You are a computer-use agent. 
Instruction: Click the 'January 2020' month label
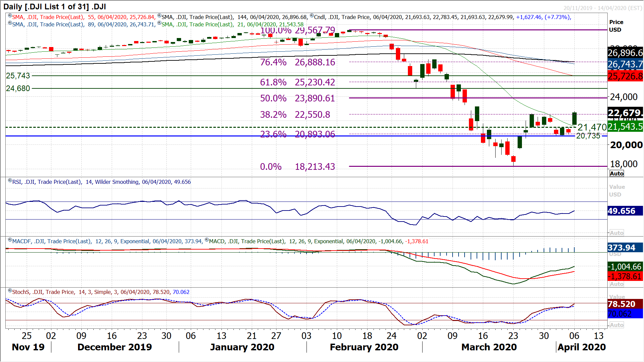click(x=242, y=347)
